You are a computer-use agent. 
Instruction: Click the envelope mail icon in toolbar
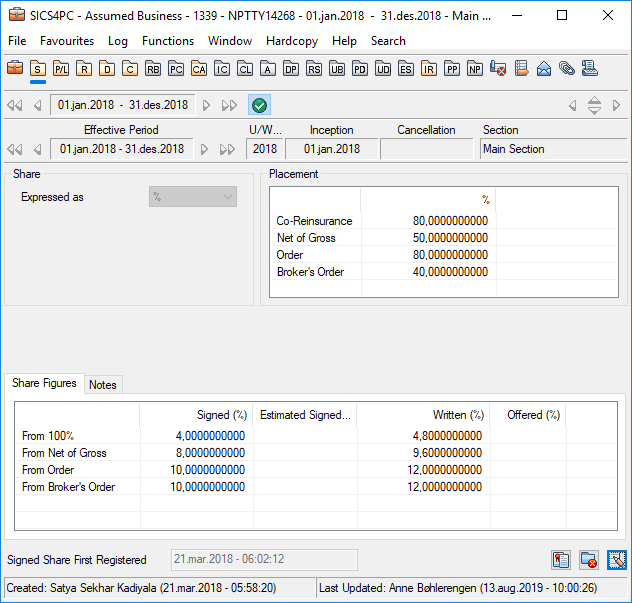(x=544, y=69)
